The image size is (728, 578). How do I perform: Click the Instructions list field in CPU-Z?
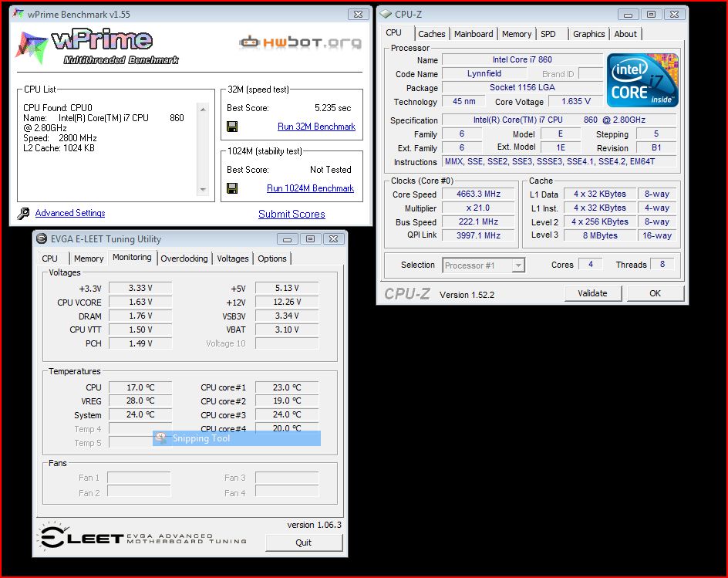tap(559, 162)
